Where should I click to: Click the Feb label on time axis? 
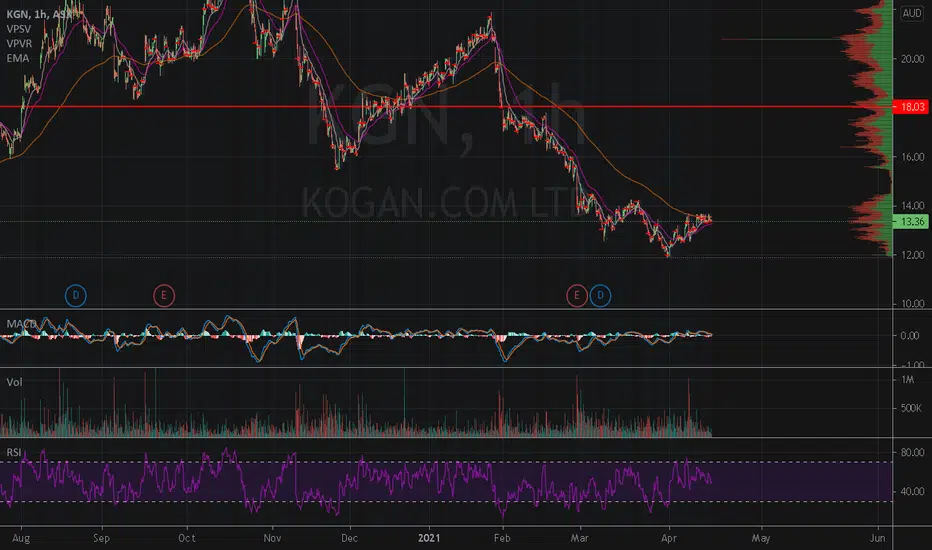click(x=502, y=538)
